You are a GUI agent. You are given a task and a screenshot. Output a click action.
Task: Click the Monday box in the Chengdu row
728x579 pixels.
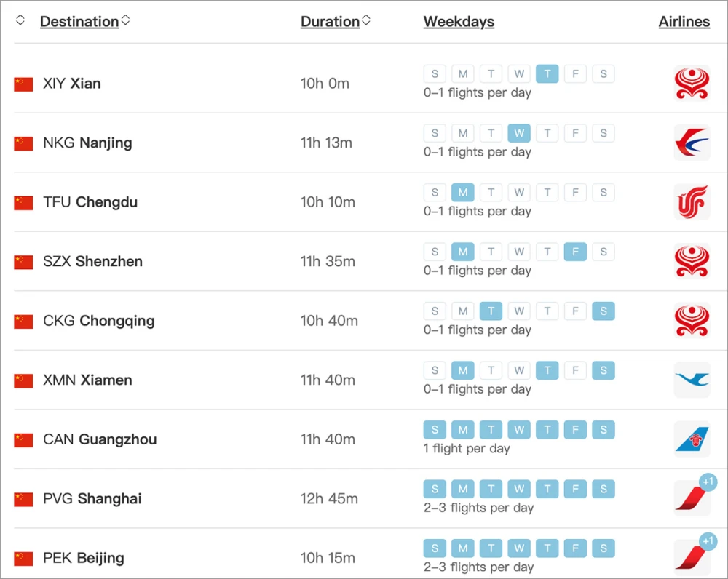[x=463, y=193]
